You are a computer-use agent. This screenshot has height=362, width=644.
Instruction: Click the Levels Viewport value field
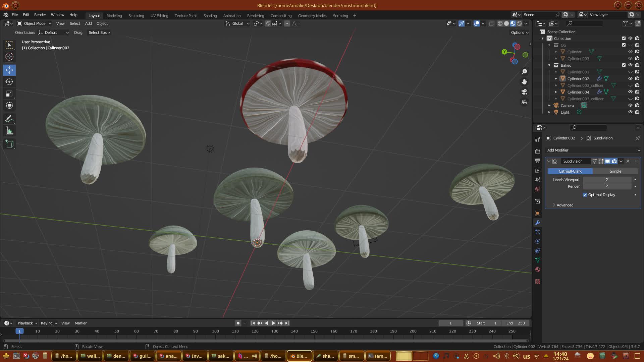click(607, 180)
